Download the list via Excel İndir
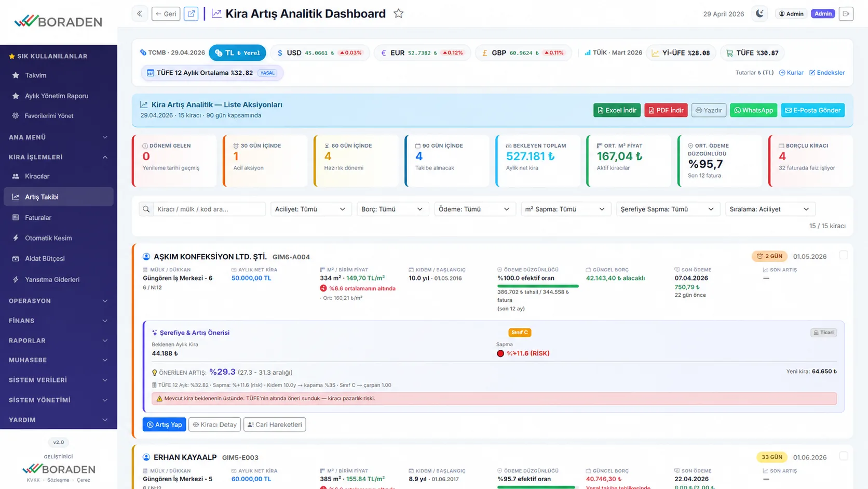Image resolution: width=868 pixels, height=489 pixels. (x=617, y=110)
